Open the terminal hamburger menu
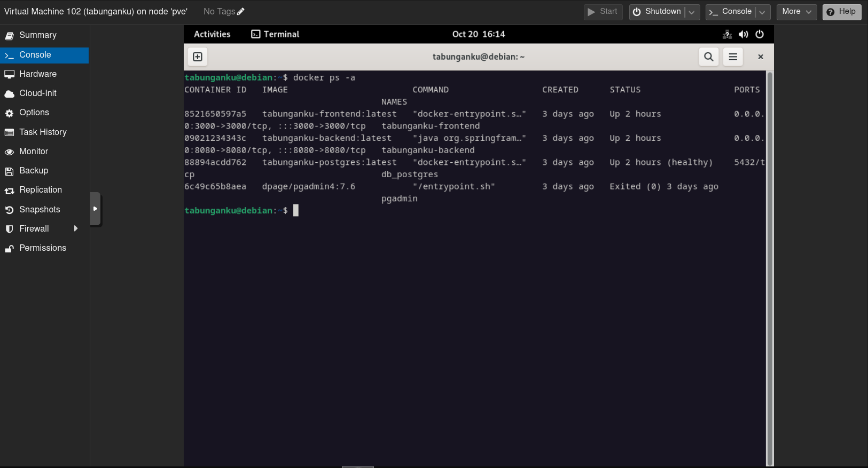This screenshot has height=468, width=868. click(x=733, y=57)
